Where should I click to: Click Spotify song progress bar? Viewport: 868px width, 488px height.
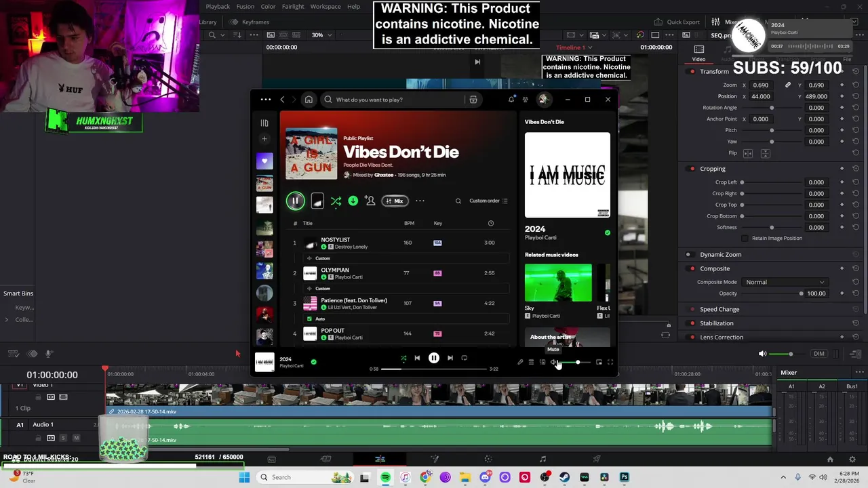434,369
